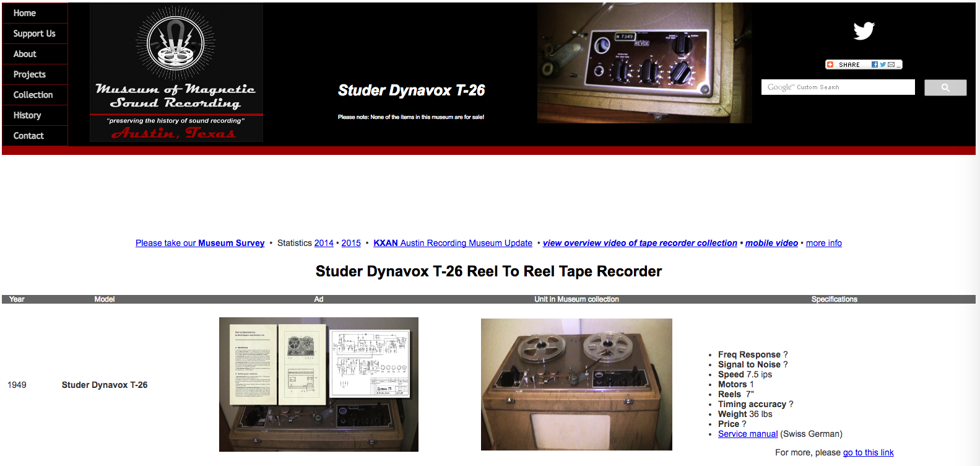Open the Dynavox ad manual thumbnail
Screen dimensions: 980x466
(319, 384)
